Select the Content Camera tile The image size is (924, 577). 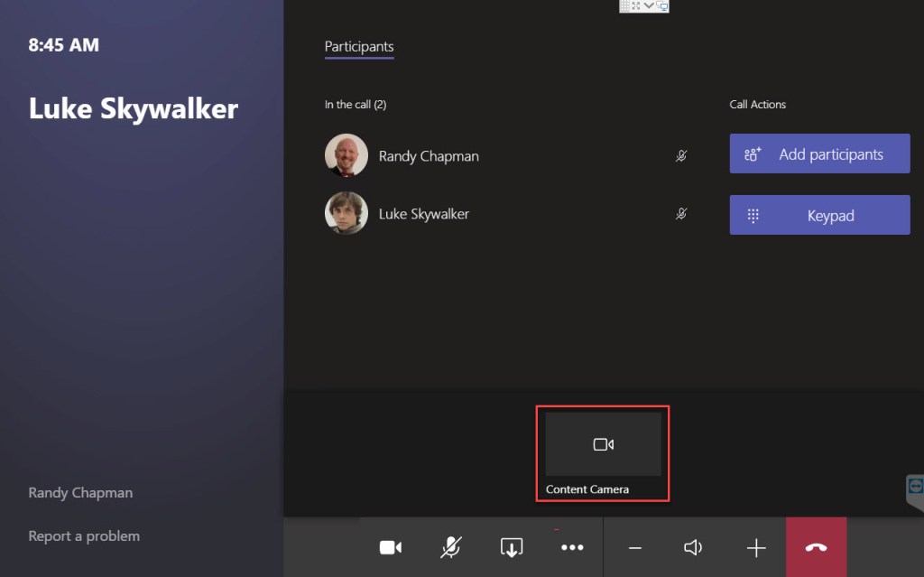coord(603,453)
